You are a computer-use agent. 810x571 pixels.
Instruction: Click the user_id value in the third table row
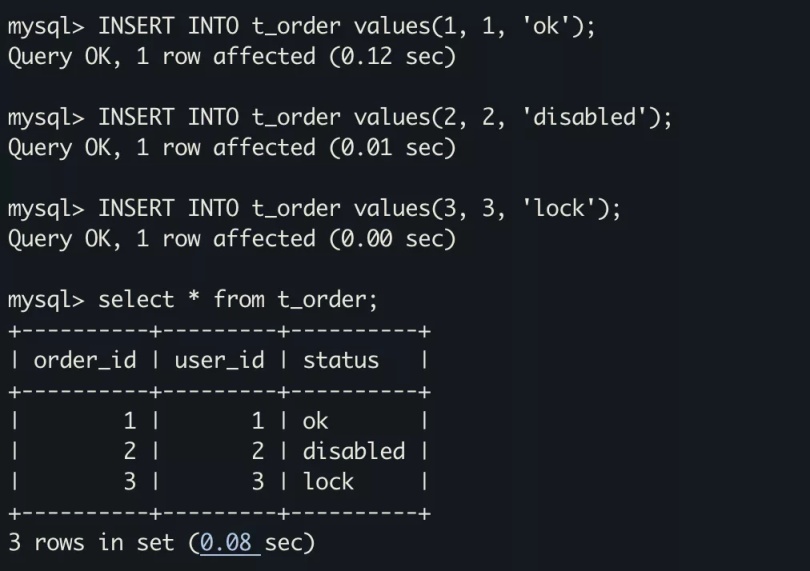click(x=258, y=481)
